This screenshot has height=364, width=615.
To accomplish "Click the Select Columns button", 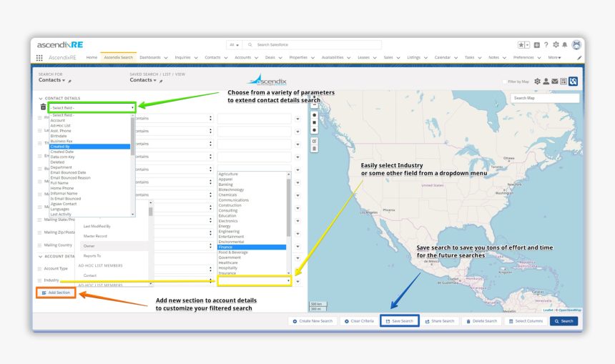I will 526,321.
